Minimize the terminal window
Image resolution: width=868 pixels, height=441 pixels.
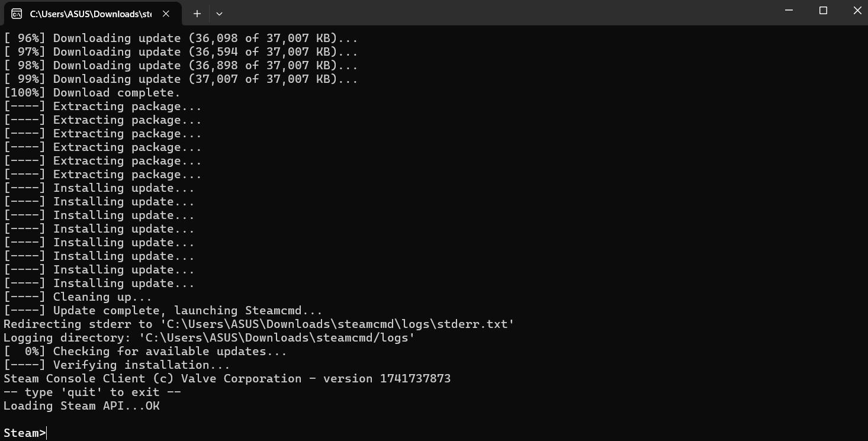tap(789, 11)
